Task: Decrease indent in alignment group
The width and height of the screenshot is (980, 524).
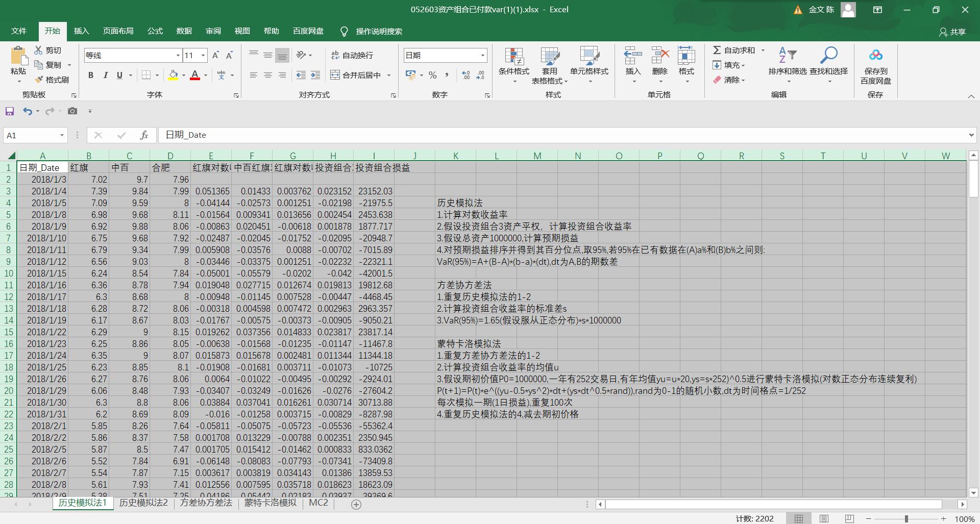Action: 301,75
